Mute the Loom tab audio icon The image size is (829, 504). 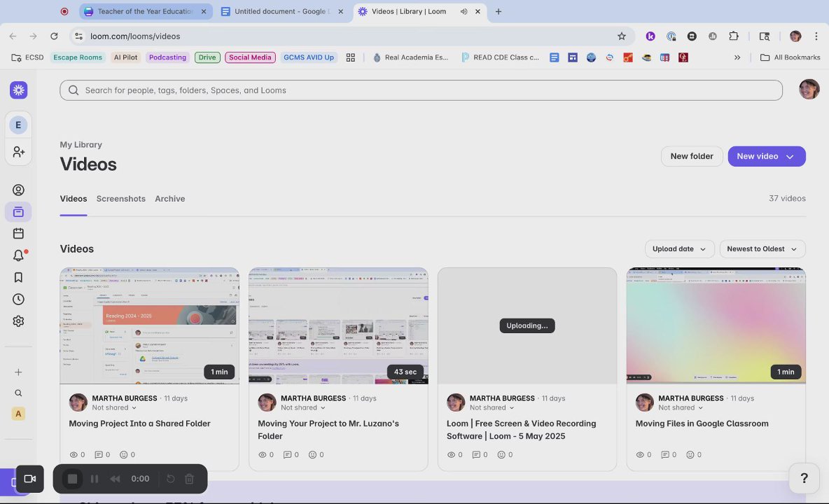tap(464, 11)
